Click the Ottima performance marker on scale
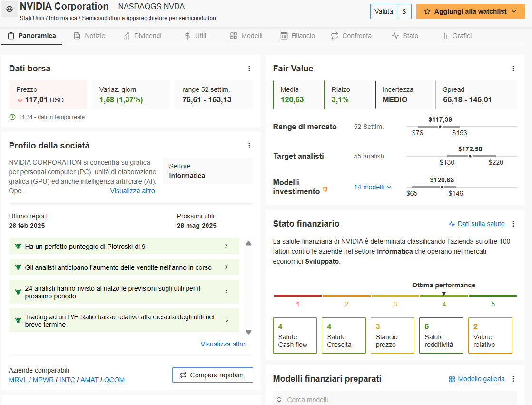Image resolution: width=532 pixels, height=405 pixels. [444, 294]
